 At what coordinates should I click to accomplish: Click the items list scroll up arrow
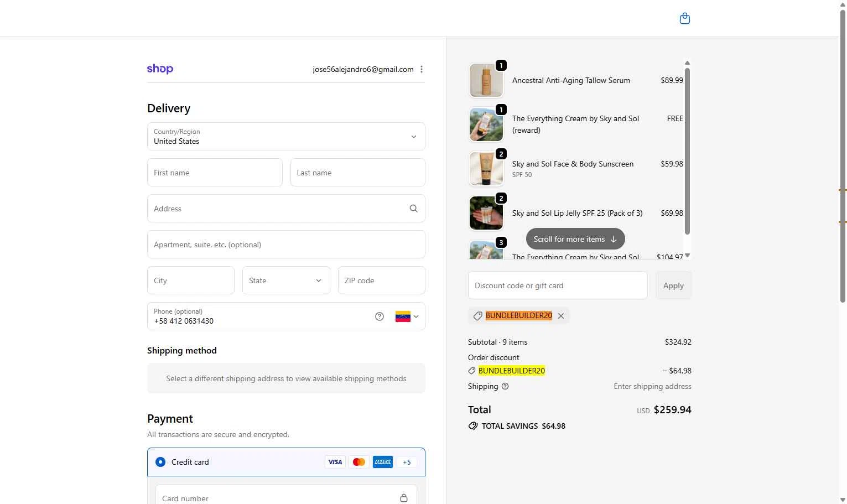pyautogui.click(x=687, y=63)
